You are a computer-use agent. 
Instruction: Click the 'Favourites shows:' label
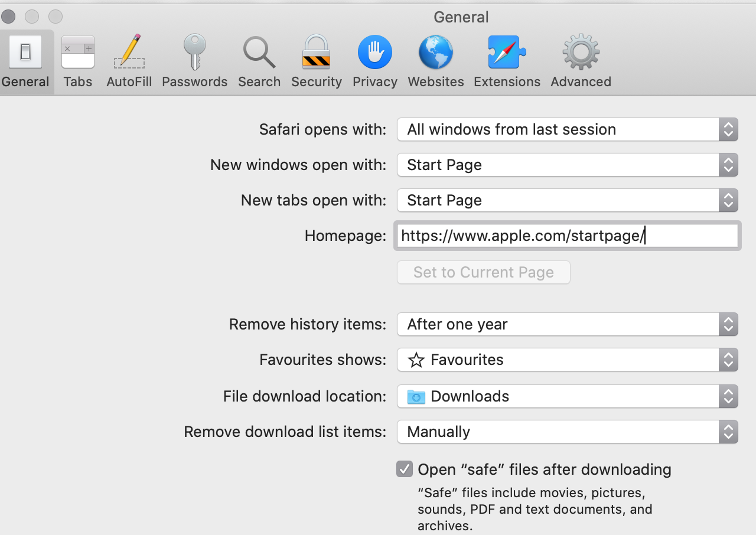coord(323,360)
